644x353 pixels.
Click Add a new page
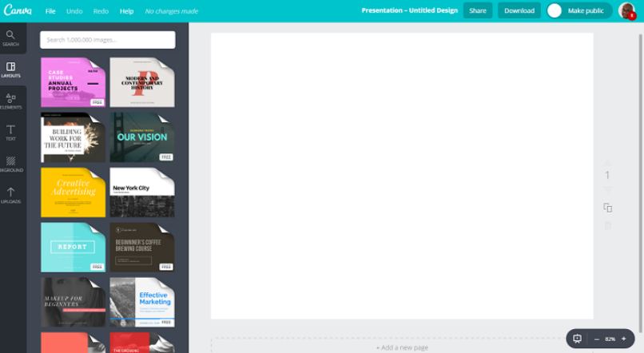(402, 347)
